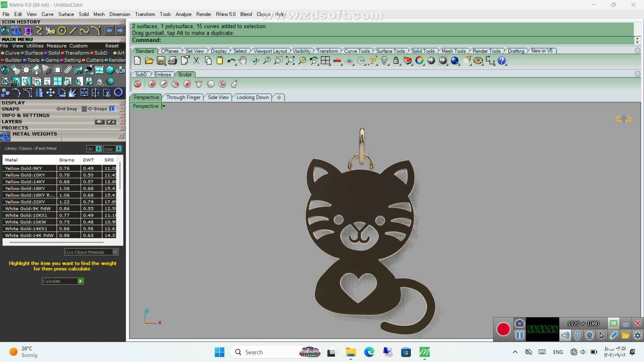Toggle the O-Snaps switch

[112, 109]
